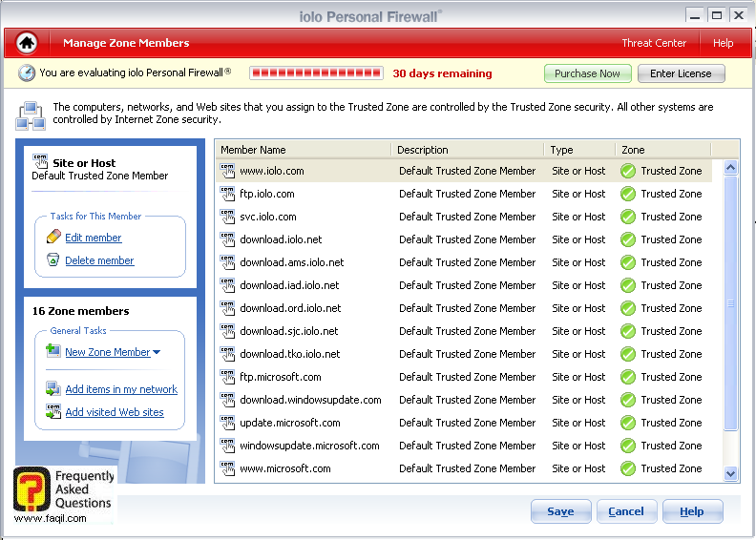This screenshot has width=756, height=540.
Task: Open the Threat Center menu
Action: click(x=654, y=43)
